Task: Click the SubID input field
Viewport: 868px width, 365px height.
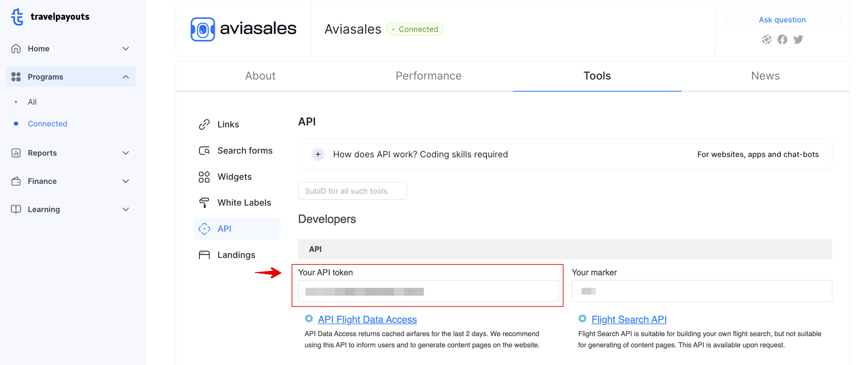Action: coord(352,191)
